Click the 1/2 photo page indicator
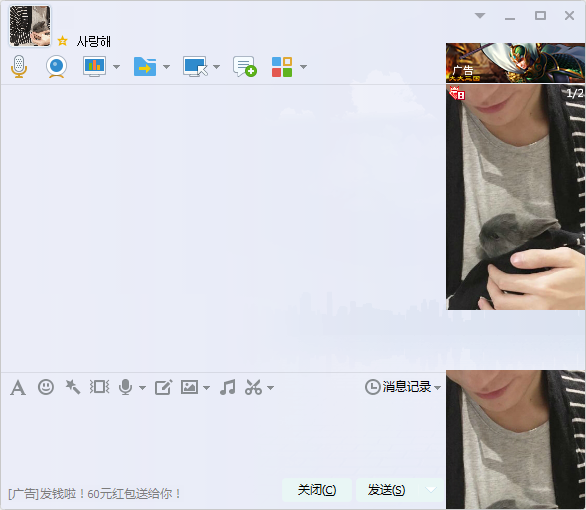 (x=575, y=93)
